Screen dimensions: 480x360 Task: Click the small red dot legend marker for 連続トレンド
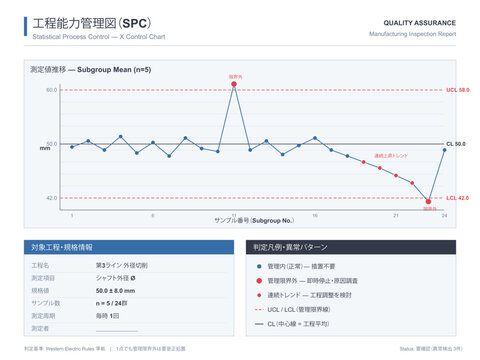point(259,295)
